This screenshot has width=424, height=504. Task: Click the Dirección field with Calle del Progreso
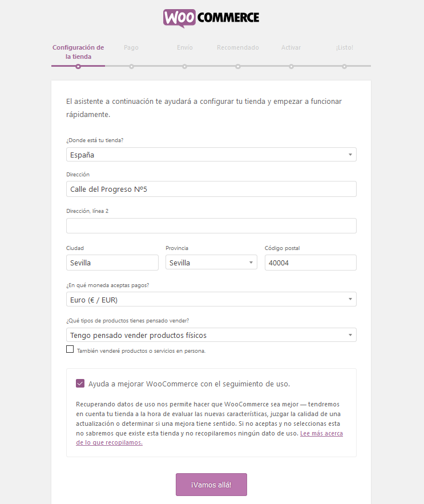coord(211,189)
